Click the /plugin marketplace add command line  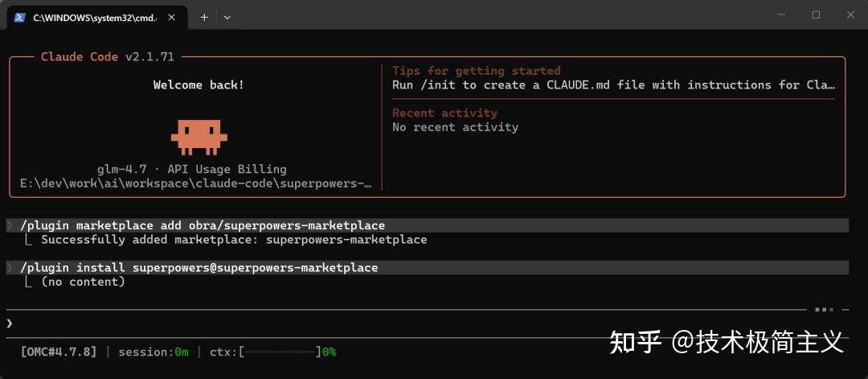click(x=203, y=225)
